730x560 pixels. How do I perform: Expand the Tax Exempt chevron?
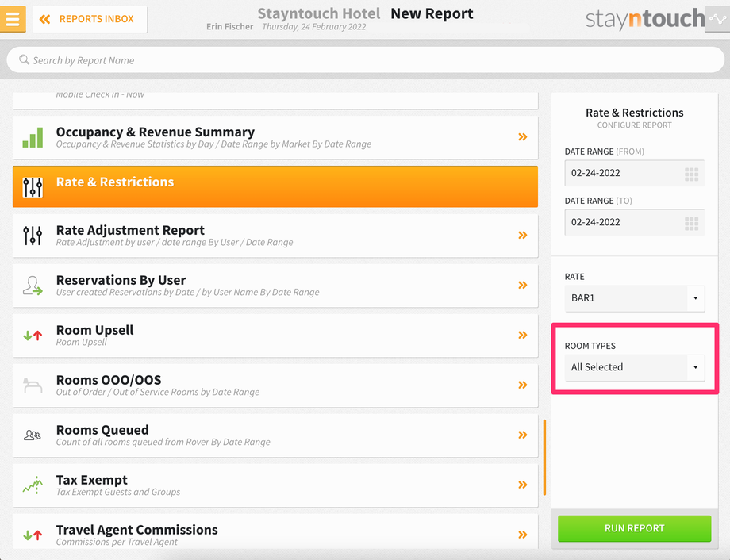523,485
